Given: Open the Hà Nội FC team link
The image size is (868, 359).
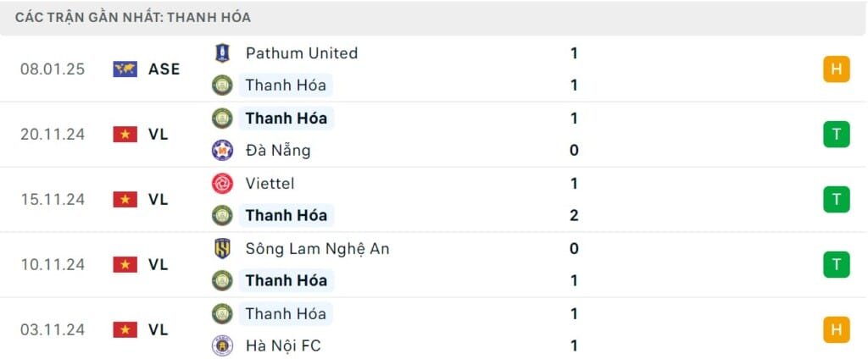Looking at the screenshot, I should 283,345.
